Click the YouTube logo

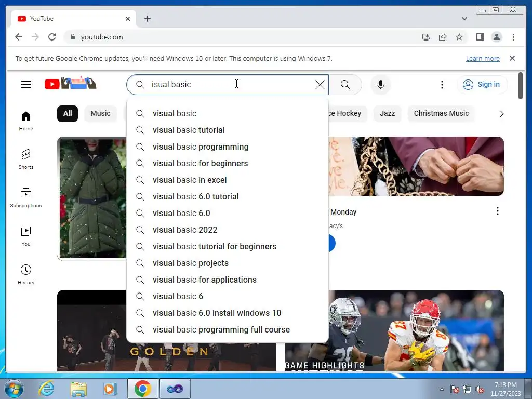click(70, 84)
